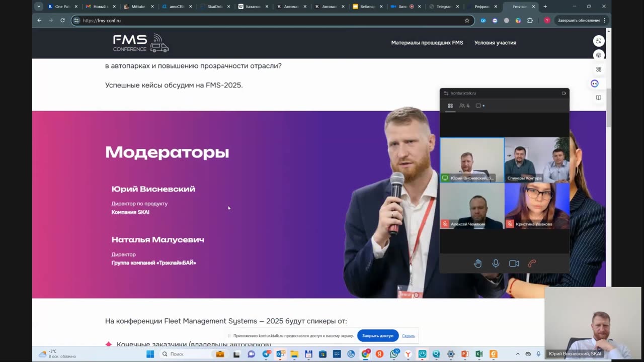Image resolution: width=644 pixels, height=362 pixels.
Task: Bookmark this page with star icon
Action: click(467, 21)
